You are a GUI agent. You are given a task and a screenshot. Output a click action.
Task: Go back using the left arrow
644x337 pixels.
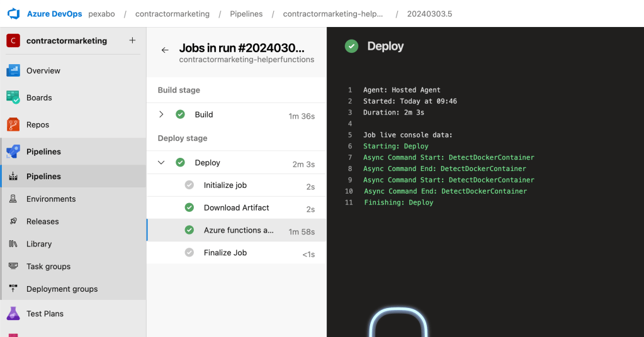165,50
